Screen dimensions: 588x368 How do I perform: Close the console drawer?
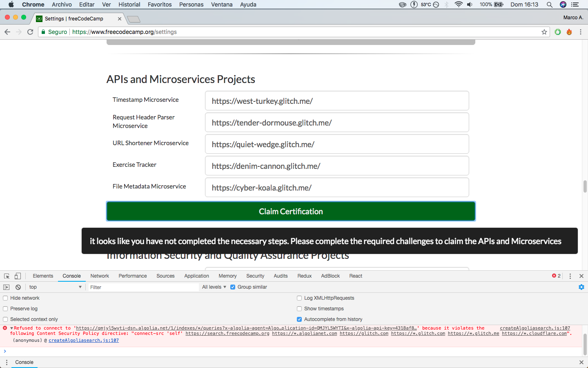click(581, 362)
